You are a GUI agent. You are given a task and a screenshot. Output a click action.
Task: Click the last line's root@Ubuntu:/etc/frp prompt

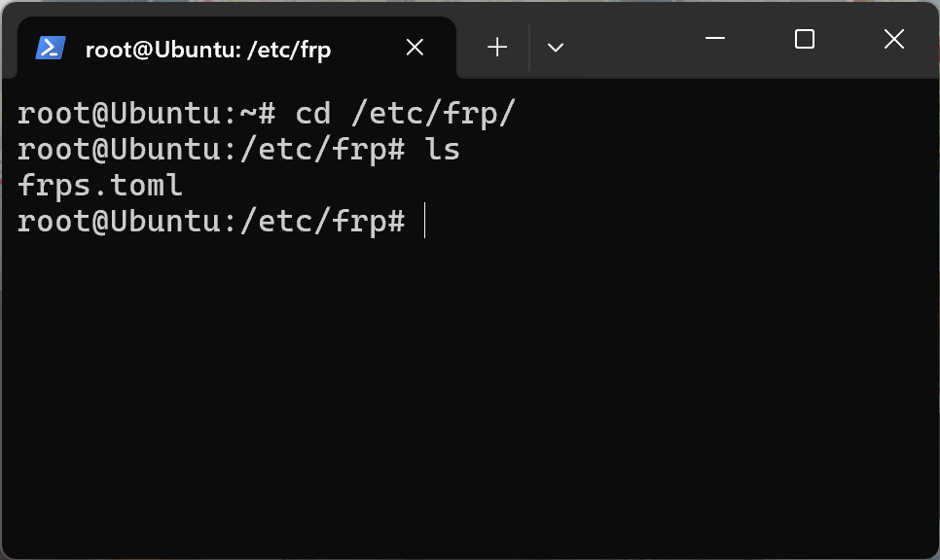click(x=201, y=222)
